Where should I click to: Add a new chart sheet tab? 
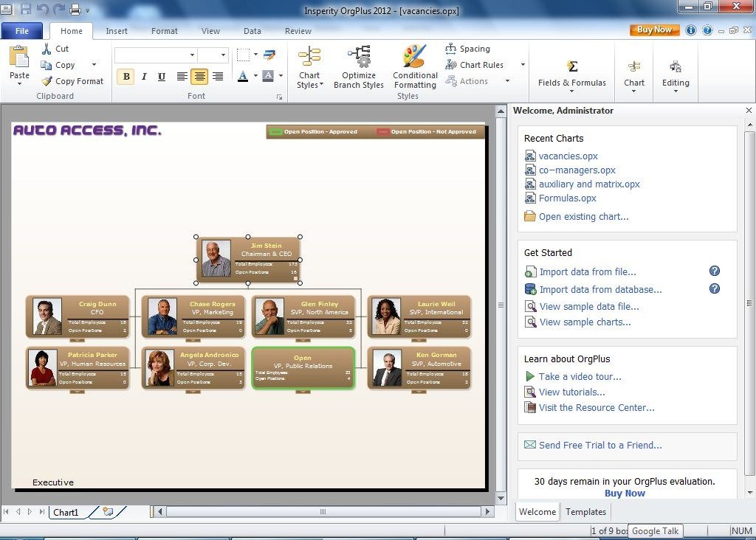point(108,511)
